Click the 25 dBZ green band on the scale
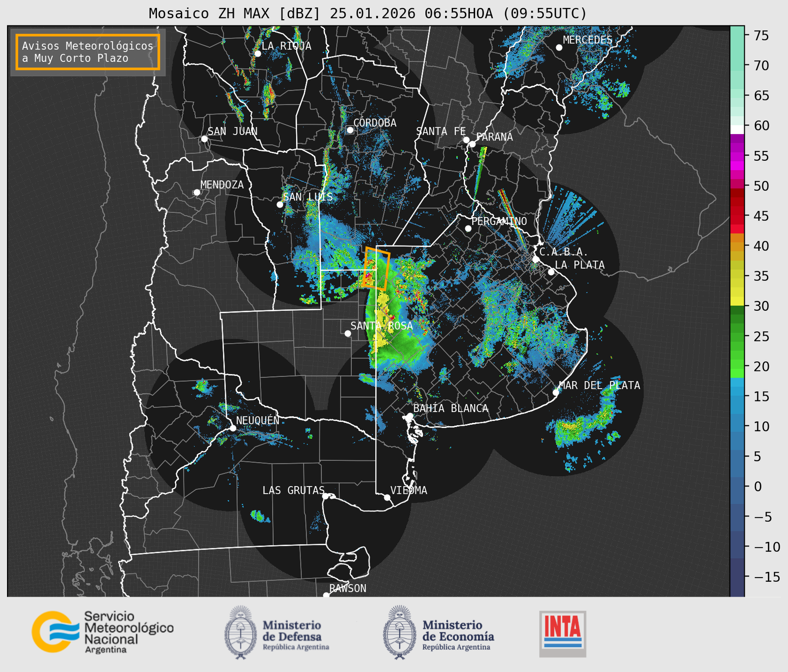 737,336
